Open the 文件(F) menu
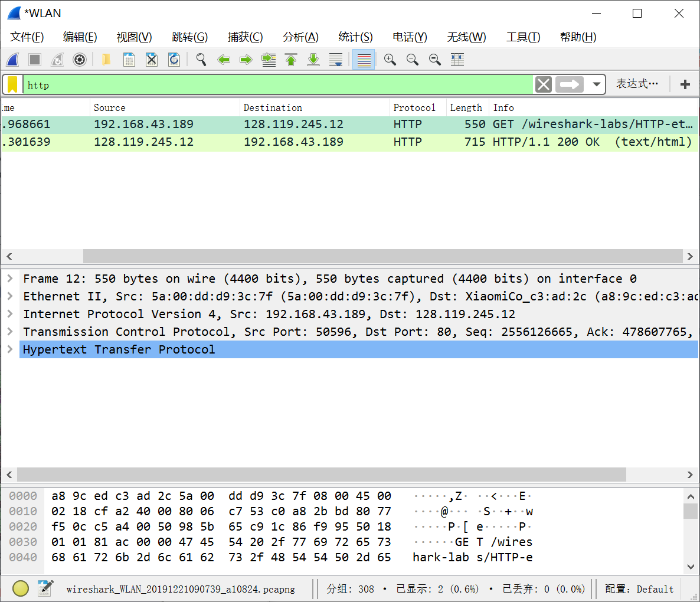Image resolution: width=700 pixels, height=602 pixels. (27, 37)
